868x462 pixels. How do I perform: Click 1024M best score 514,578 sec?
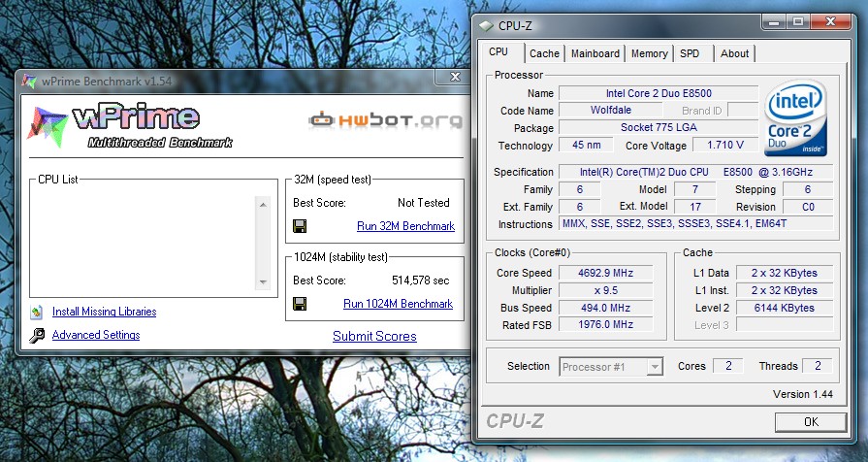click(x=421, y=280)
